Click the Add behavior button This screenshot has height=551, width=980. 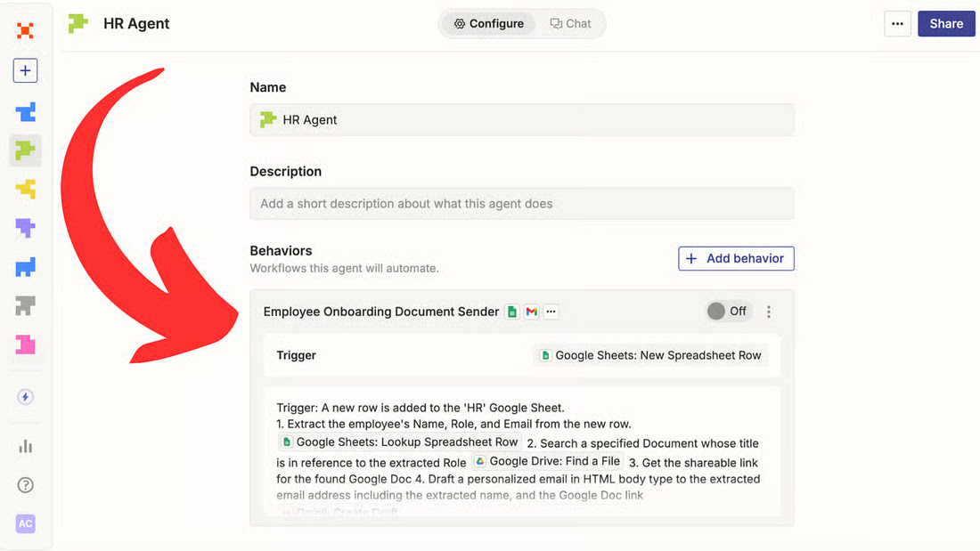click(736, 259)
